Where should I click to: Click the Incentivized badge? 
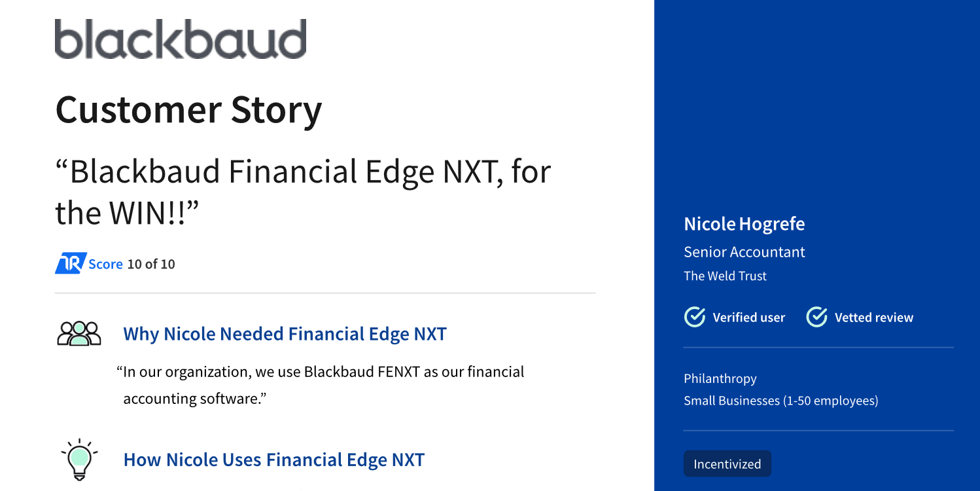pyautogui.click(x=727, y=464)
